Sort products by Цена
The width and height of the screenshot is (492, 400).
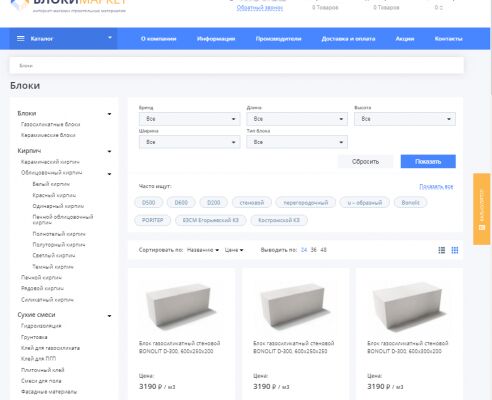click(234, 250)
